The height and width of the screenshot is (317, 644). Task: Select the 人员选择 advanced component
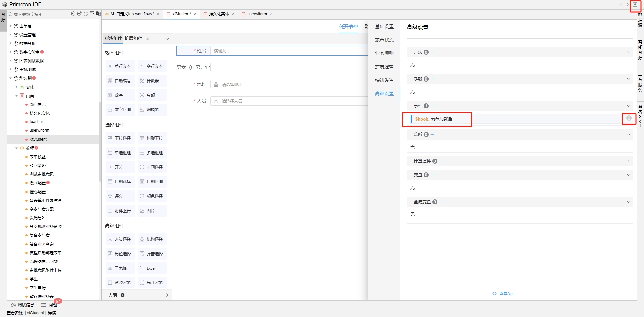point(120,239)
